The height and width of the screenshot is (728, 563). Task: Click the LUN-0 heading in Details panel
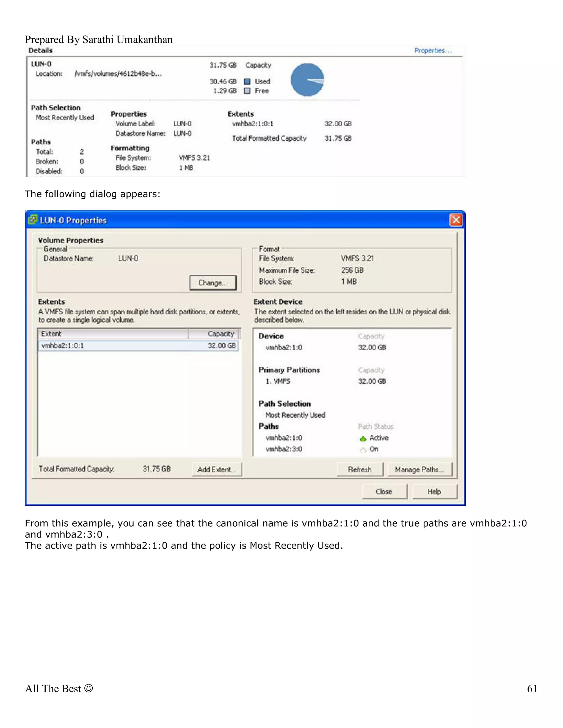(x=41, y=64)
